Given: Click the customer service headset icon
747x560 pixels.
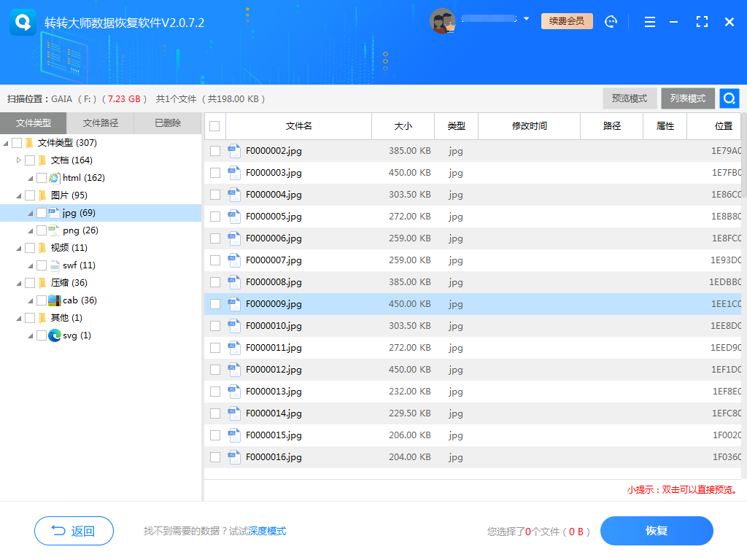Looking at the screenshot, I should coord(611,21).
